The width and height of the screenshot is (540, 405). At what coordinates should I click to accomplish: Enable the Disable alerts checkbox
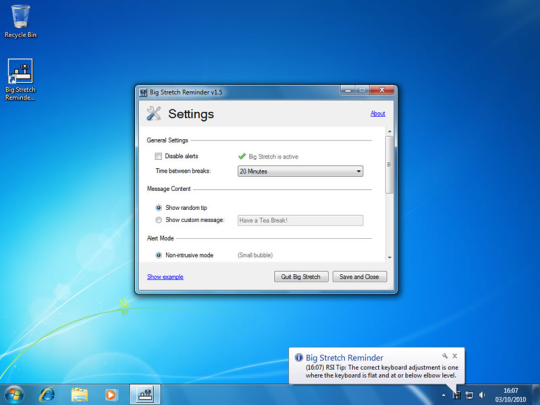click(158, 156)
